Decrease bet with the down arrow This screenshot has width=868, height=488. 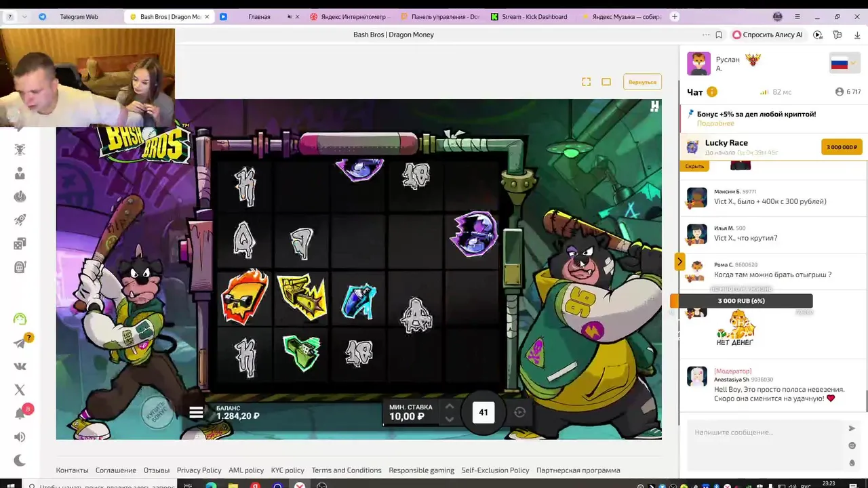tap(449, 419)
